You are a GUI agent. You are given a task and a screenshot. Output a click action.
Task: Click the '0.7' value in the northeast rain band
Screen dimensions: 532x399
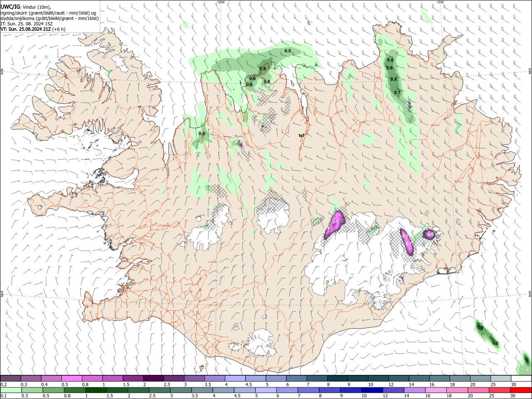(397, 92)
